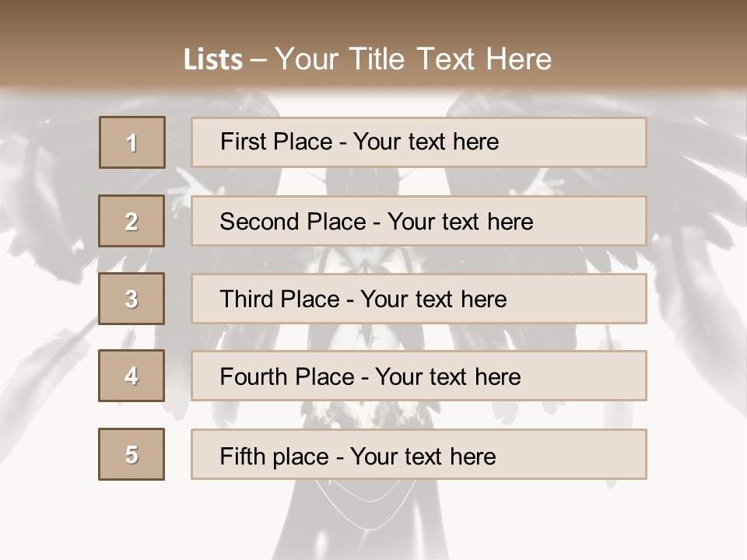Click the number 5 box
This screenshot has height=560, width=747.
(132, 454)
